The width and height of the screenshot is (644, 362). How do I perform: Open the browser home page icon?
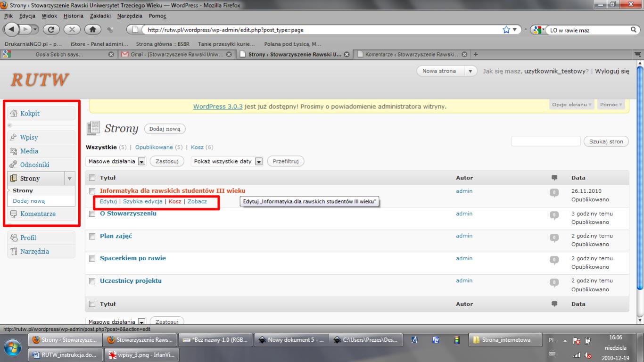pos(92,29)
